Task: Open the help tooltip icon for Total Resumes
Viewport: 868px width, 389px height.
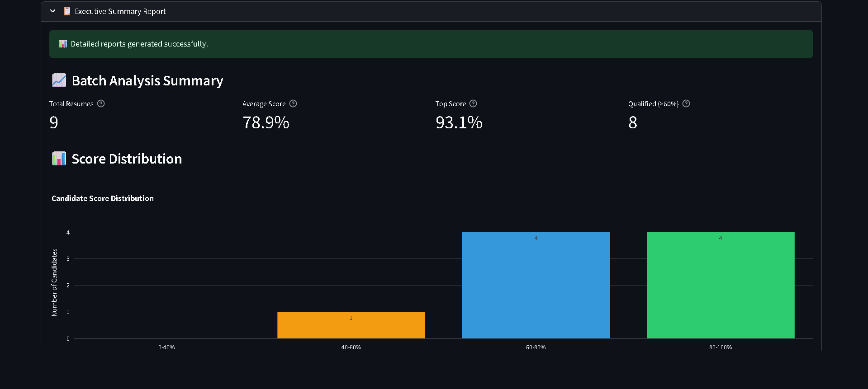Action: tap(101, 103)
